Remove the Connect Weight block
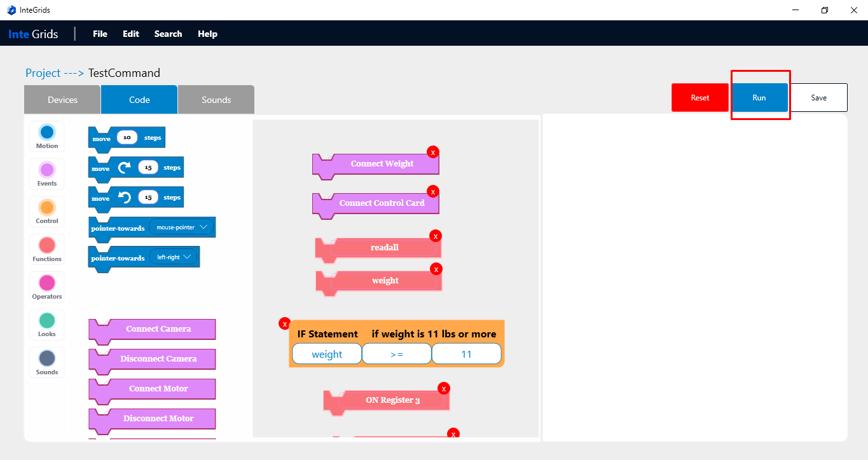Screen dimensions: 868x460 pyautogui.click(x=433, y=152)
